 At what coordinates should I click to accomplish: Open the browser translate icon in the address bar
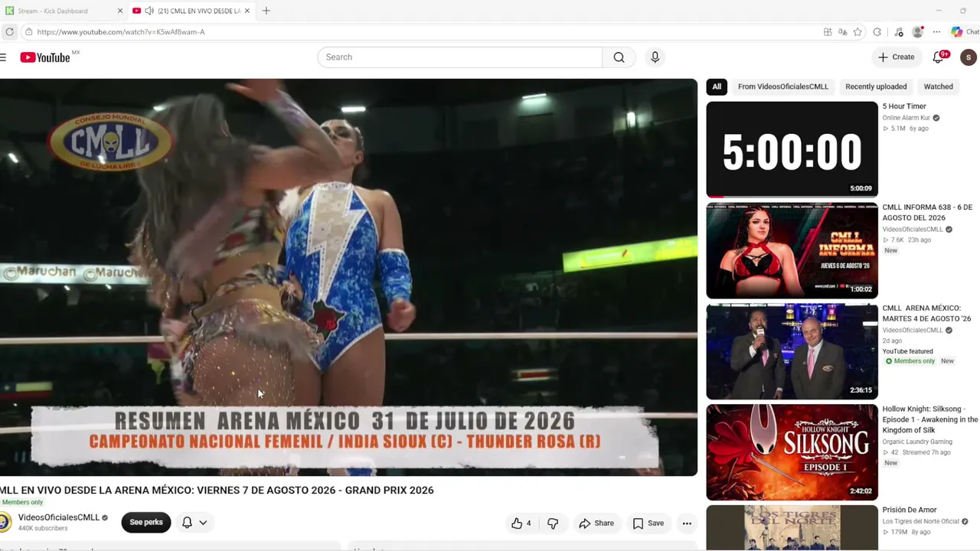coord(842,32)
